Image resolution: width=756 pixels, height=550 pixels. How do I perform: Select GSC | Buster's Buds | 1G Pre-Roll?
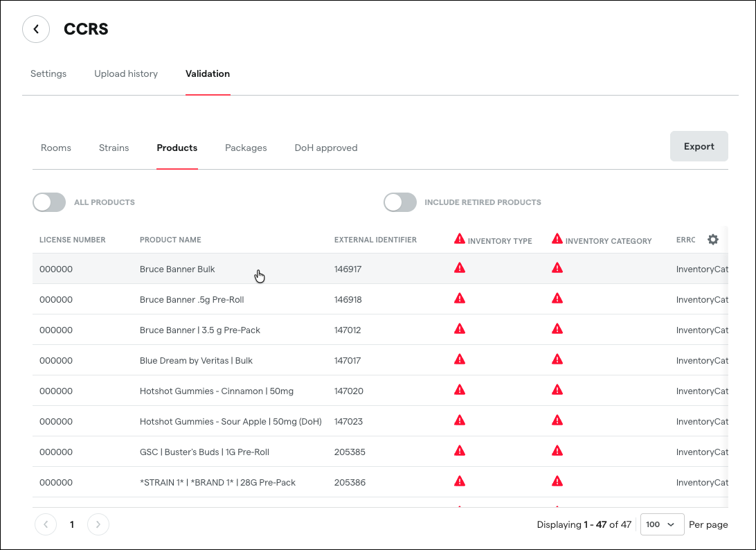click(204, 452)
